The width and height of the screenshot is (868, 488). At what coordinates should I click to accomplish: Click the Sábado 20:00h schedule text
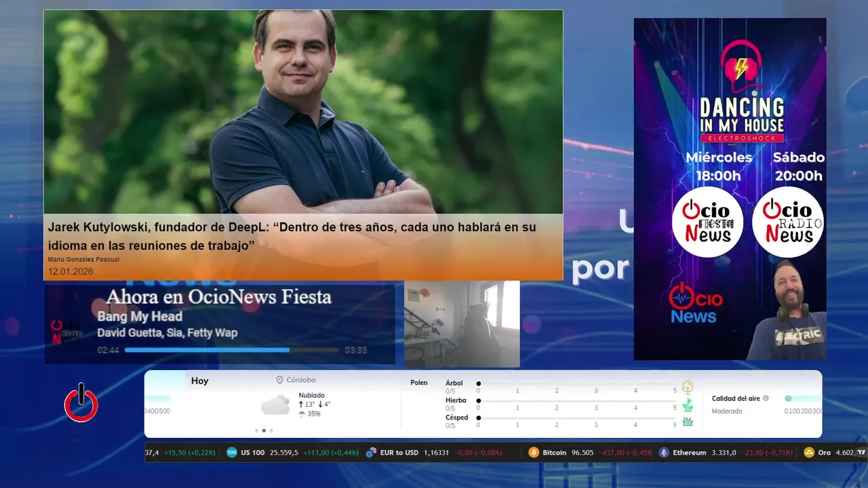tap(798, 166)
